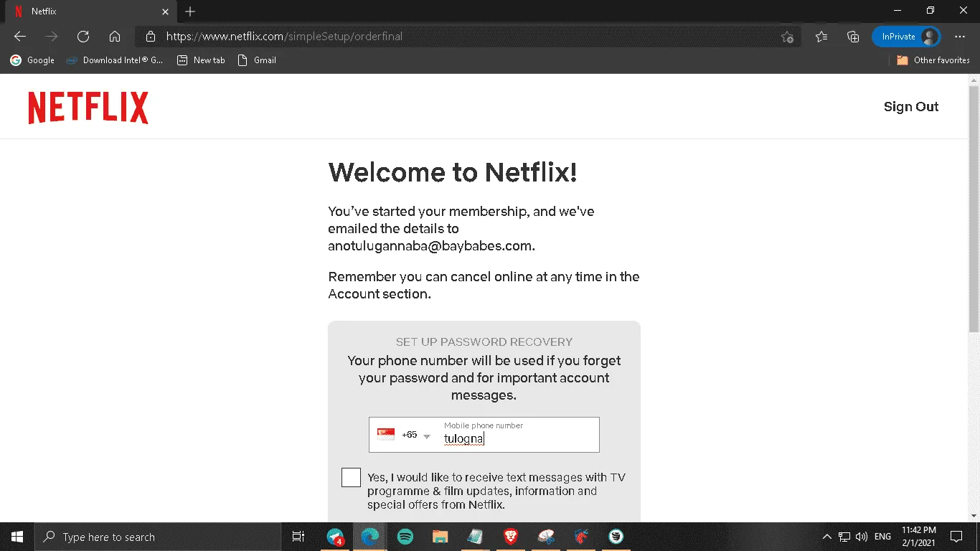This screenshot has width=980, height=551.
Task: Open Windows Start menu
Action: tap(17, 537)
